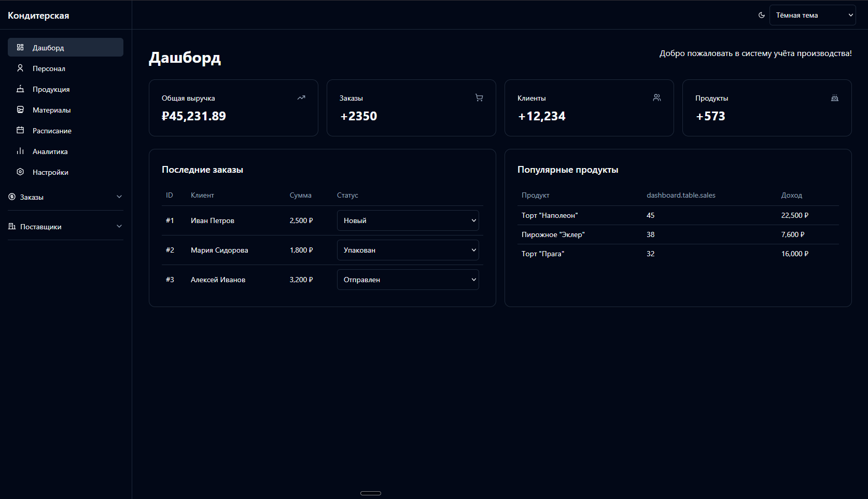Click the Аналитика bar chart icon
Screen dimensions: 868x499
(x=20, y=151)
